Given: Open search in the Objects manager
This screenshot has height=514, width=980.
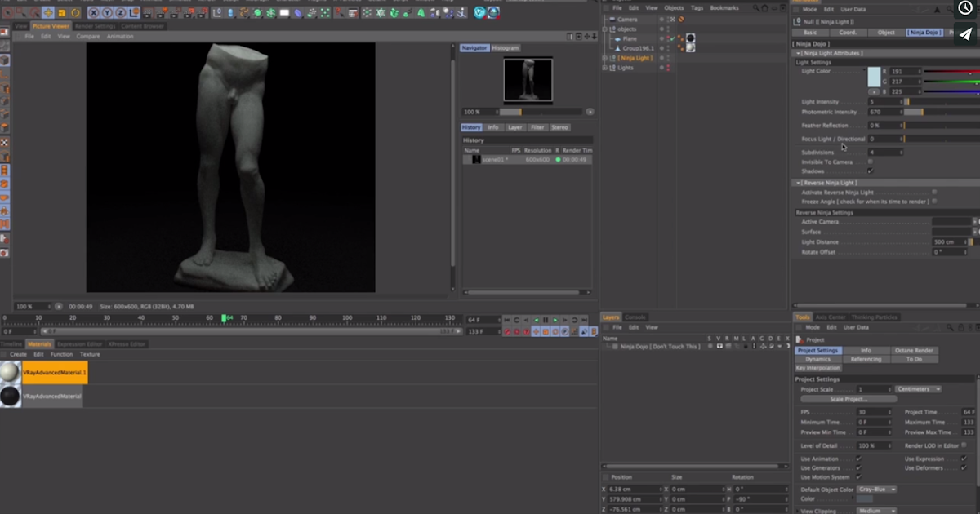Looking at the screenshot, I should 756,7.
